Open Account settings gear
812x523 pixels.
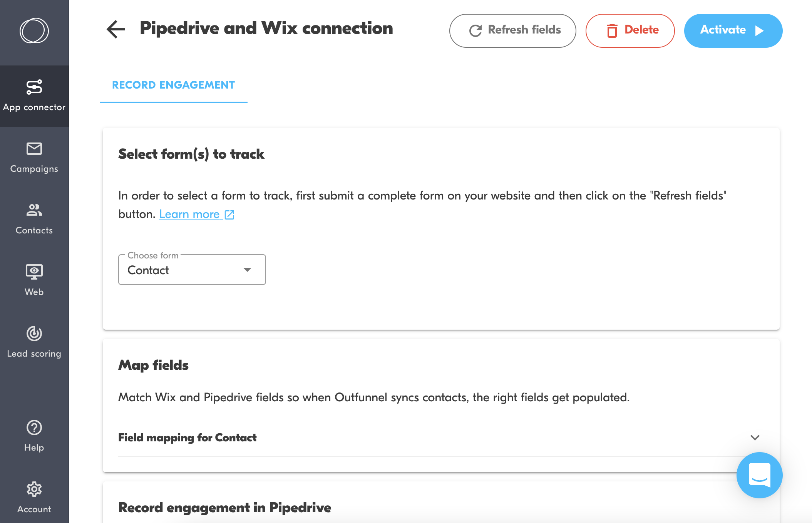(34, 497)
